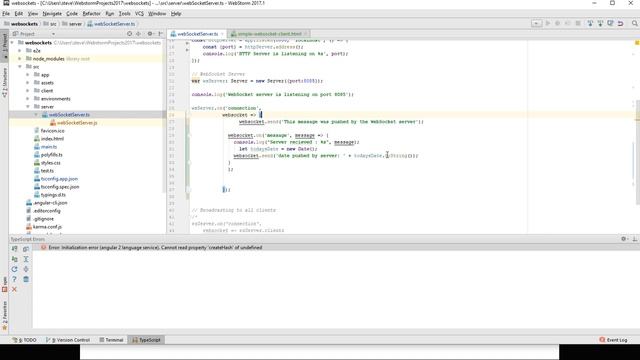
Task: Open the Event Log
Action: [613, 340]
